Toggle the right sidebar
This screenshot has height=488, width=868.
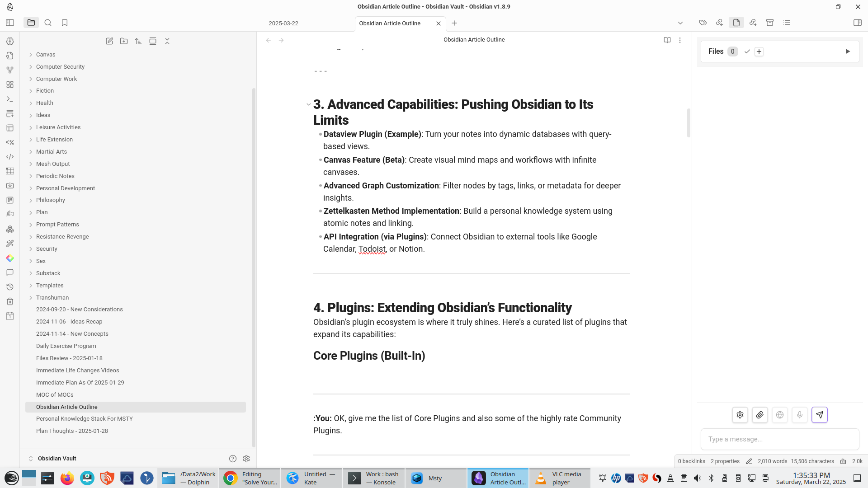857,23
